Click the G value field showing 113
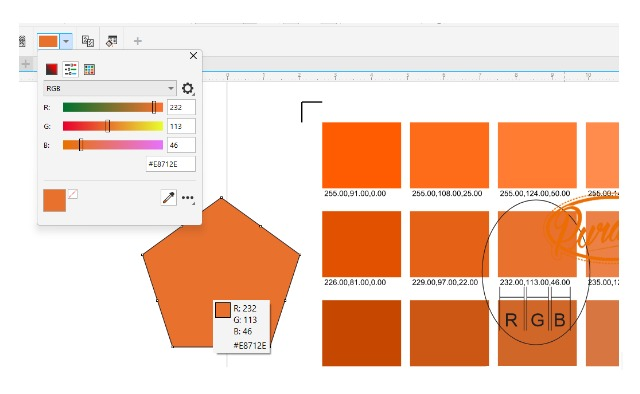 (x=181, y=126)
